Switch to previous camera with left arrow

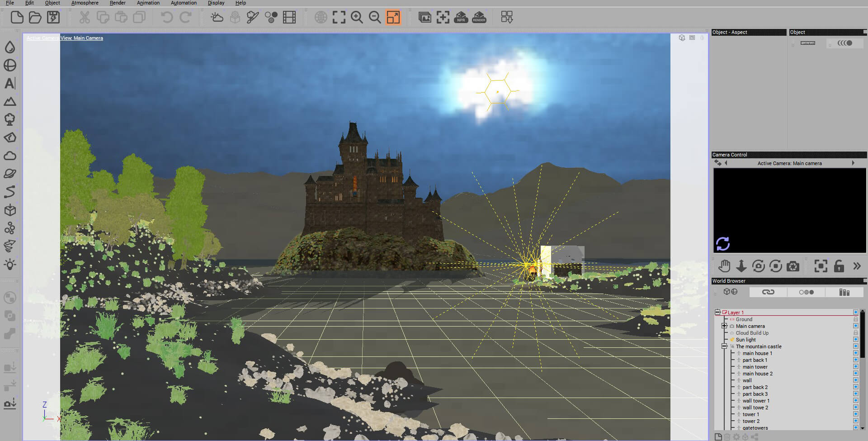(x=726, y=163)
